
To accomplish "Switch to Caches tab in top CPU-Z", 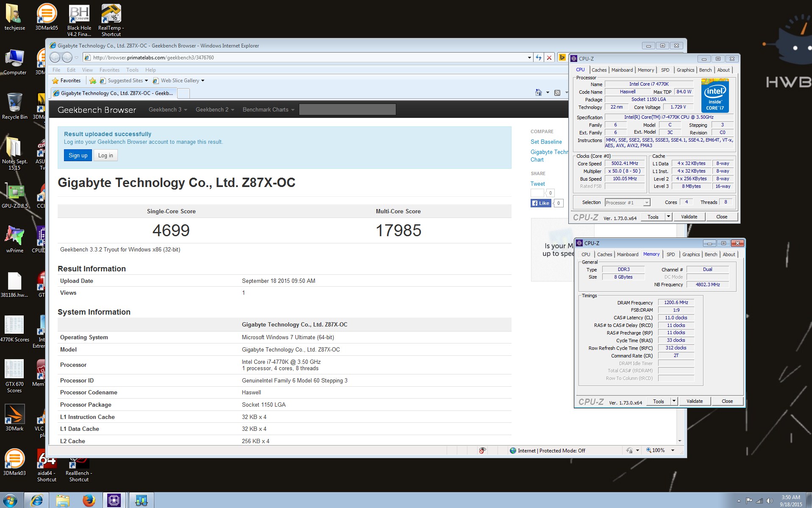I will pyautogui.click(x=599, y=70).
